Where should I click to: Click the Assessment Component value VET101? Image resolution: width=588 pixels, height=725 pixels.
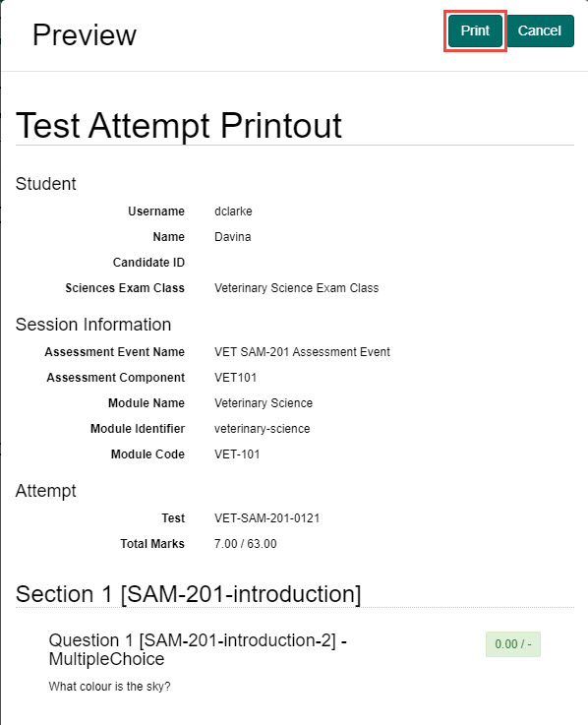pyautogui.click(x=235, y=378)
